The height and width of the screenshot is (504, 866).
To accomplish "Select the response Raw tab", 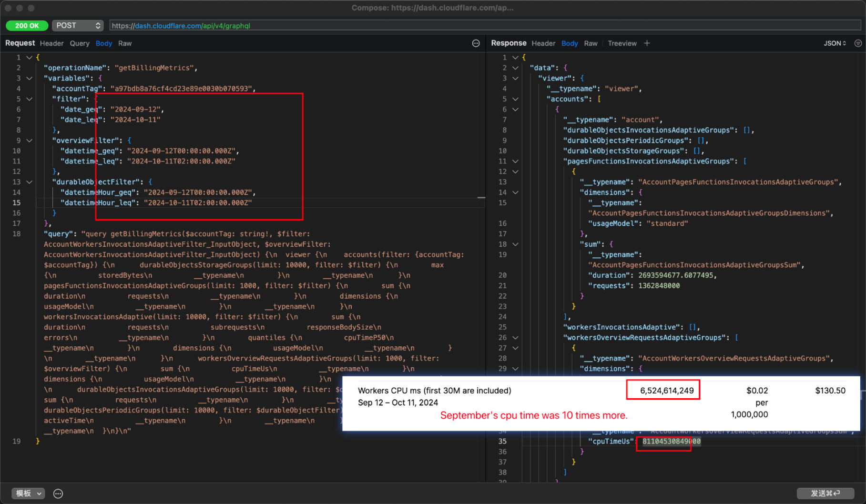I will coord(591,43).
